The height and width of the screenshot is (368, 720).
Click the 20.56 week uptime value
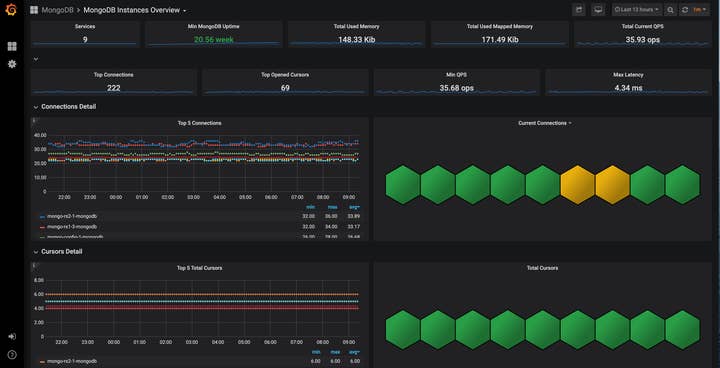click(x=214, y=40)
